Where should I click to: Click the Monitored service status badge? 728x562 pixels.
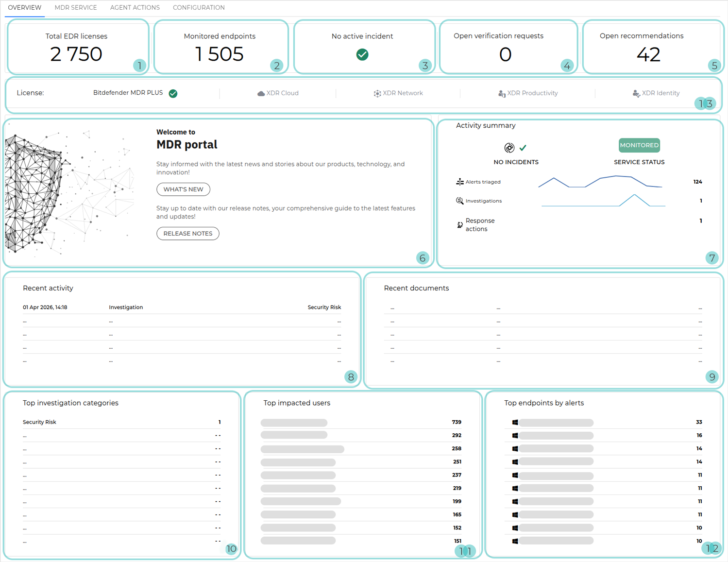click(639, 145)
